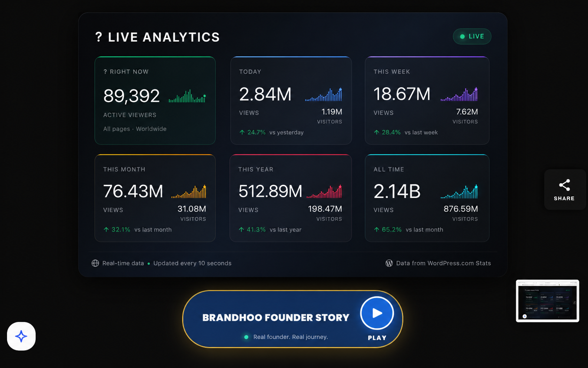
Task: Click the All Time teal sparkline chart
Action: click(x=459, y=192)
